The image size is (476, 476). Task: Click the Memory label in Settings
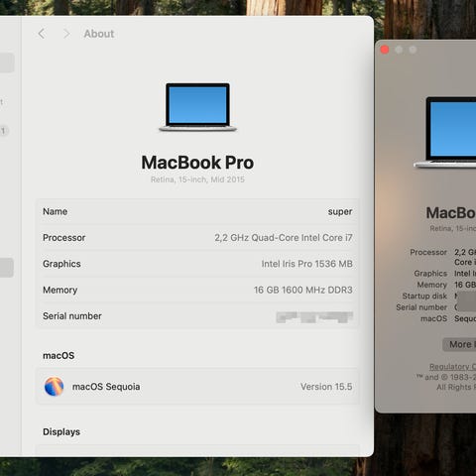[59, 290]
